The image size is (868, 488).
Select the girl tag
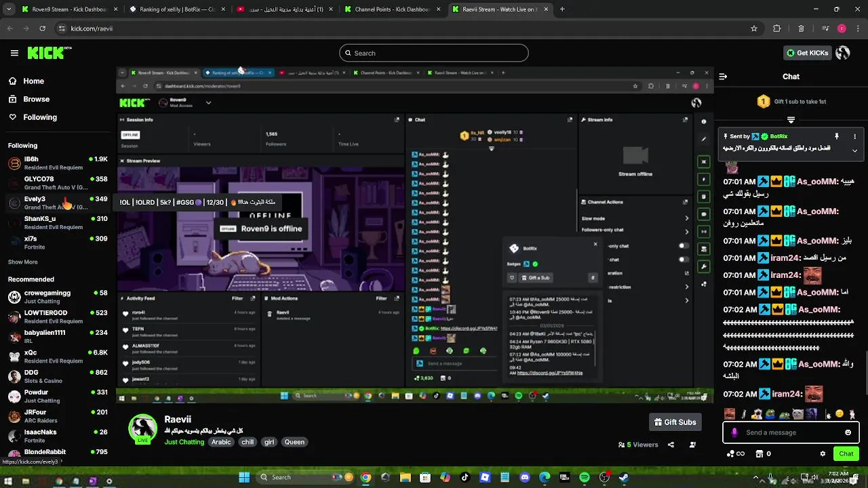click(x=269, y=442)
